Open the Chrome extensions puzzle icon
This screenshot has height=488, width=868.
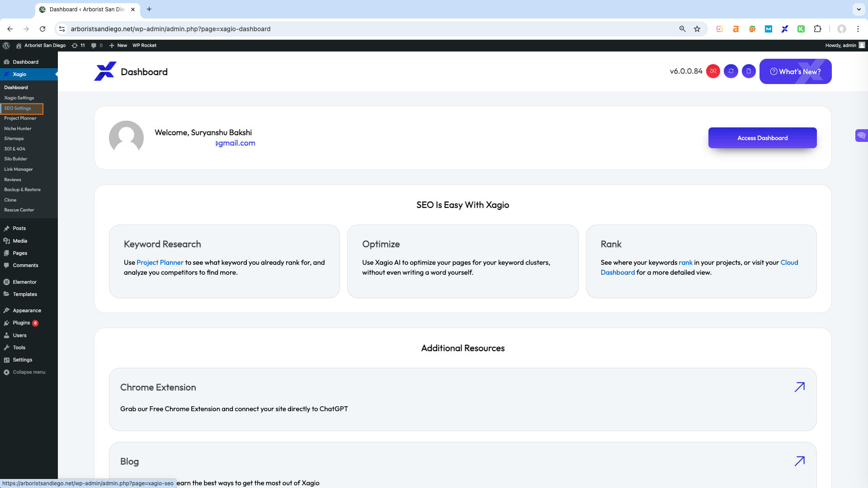pos(817,29)
